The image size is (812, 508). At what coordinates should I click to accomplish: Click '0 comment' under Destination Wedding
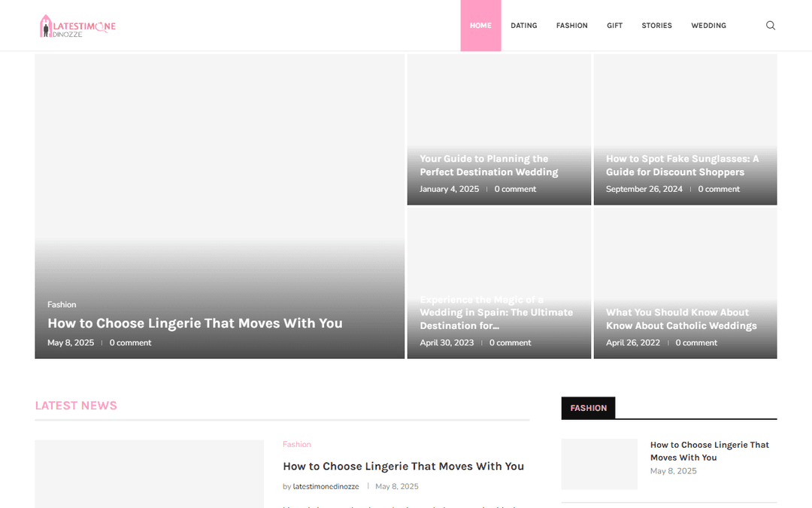point(515,189)
